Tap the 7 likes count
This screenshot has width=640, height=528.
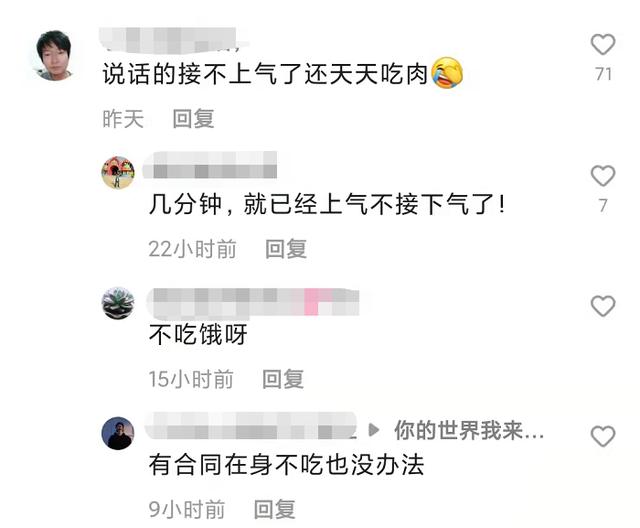tap(603, 206)
